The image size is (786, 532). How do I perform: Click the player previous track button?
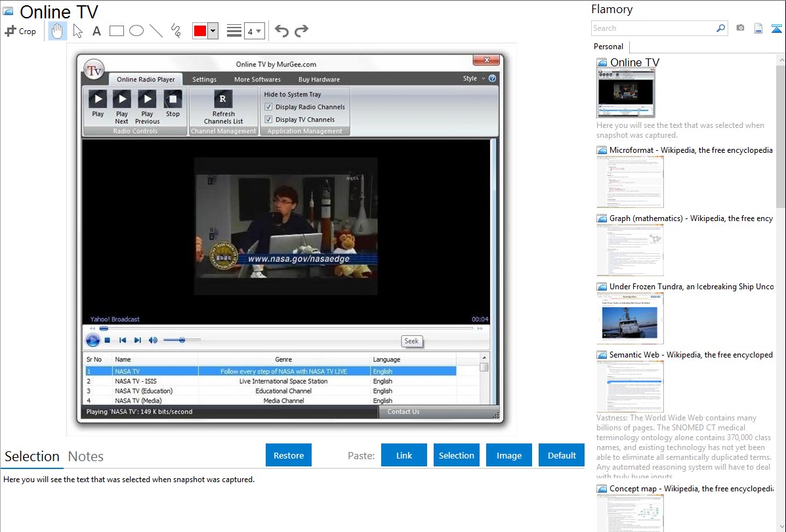click(123, 340)
